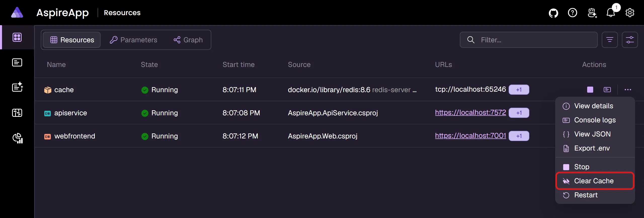Switch to the Parameters tab
Image resolution: width=644 pixels, height=218 pixels.
(134, 40)
